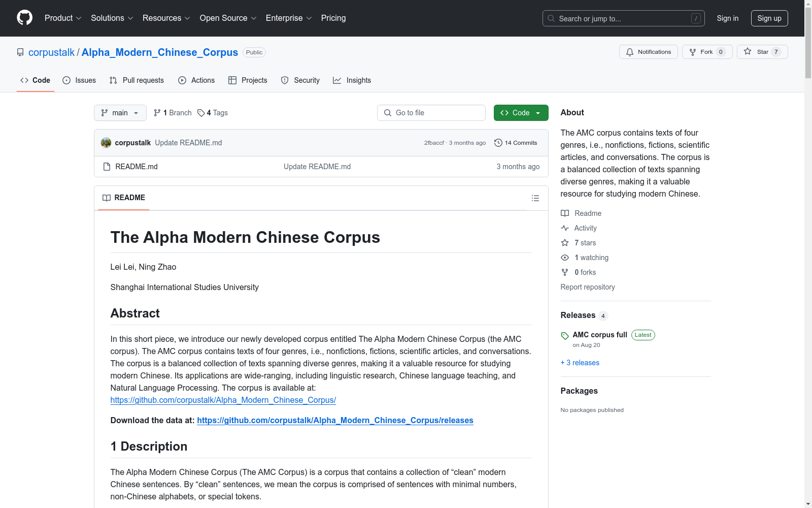Click the tag icon beside 4 Tags
Image resolution: width=812 pixels, height=508 pixels.
(201, 113)
